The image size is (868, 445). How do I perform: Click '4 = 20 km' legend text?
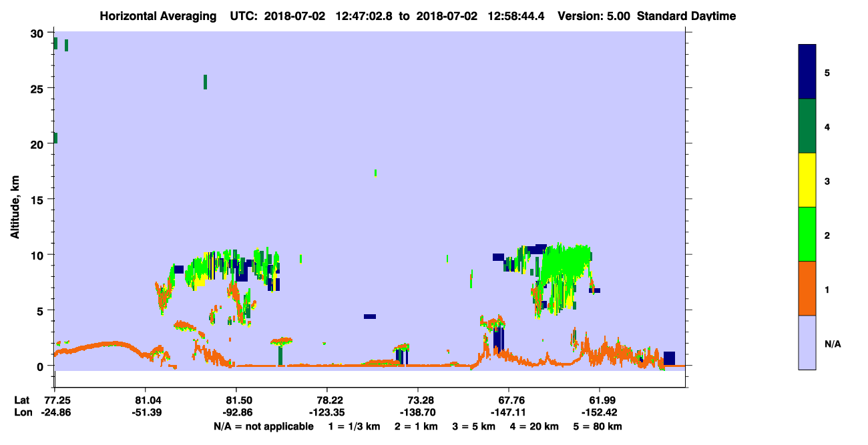tap(534, 426)
